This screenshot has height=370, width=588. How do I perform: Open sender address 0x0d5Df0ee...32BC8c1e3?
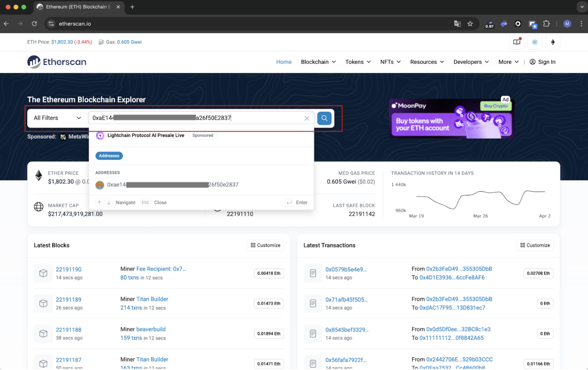(458, 329)
